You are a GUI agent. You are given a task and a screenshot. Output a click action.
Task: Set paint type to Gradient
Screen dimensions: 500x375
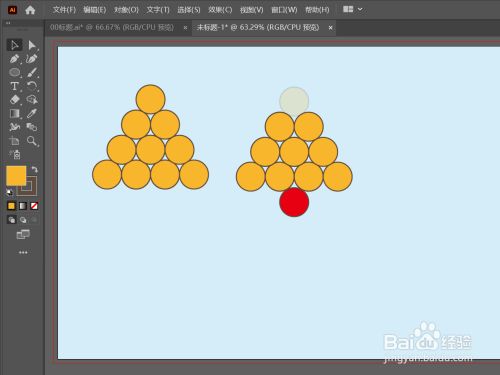pos(23,206)
